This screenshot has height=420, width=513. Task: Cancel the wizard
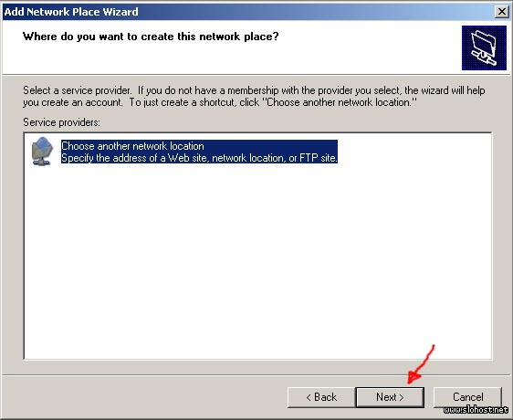(x=467, y=397)
